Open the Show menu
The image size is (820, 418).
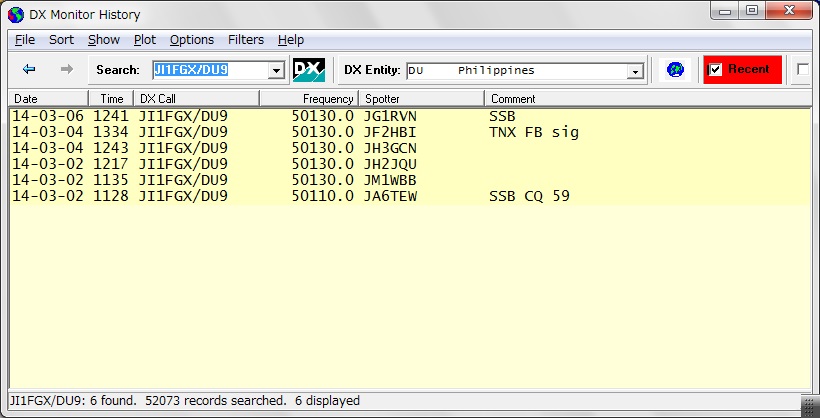tap(104, 40)
